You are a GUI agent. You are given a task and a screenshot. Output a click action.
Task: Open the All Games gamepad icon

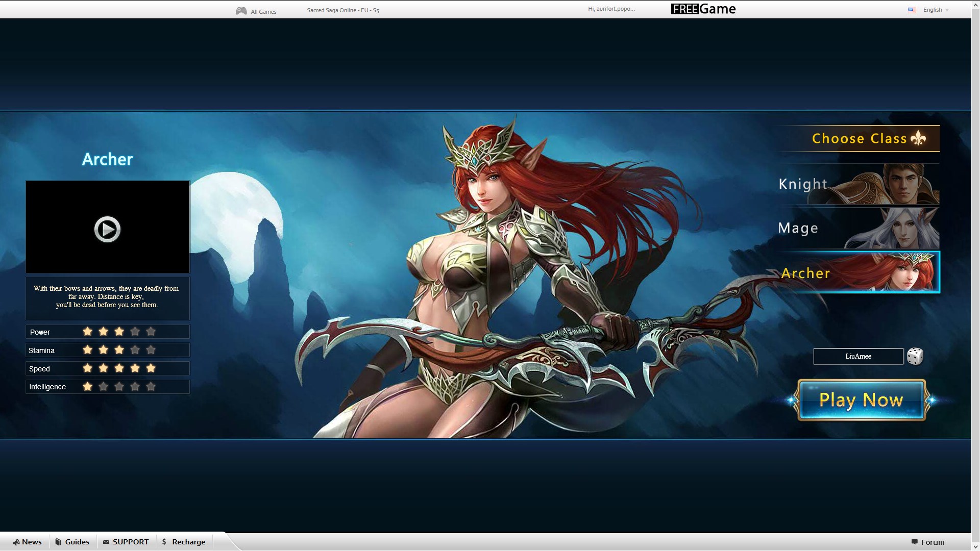point(241,11)
